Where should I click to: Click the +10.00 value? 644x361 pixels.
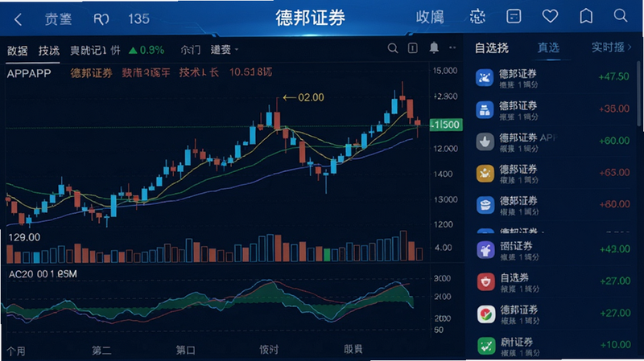point(615,345)
